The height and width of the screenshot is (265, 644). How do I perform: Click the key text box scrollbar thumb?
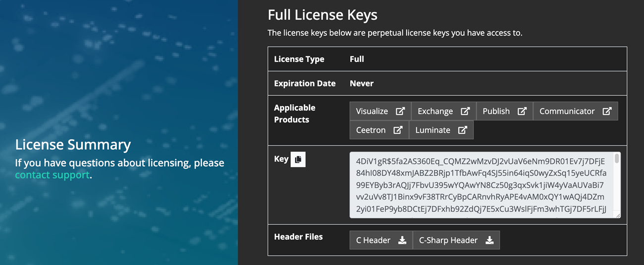[x=617, y=158]
